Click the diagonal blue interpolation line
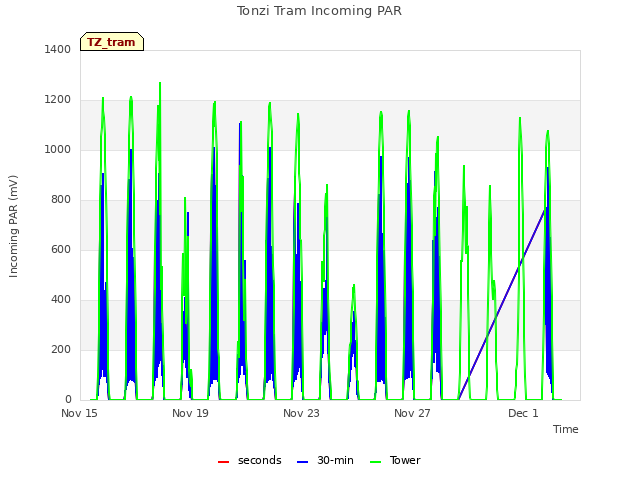Viewport: 640px width, 480px height. click(502, 304)
